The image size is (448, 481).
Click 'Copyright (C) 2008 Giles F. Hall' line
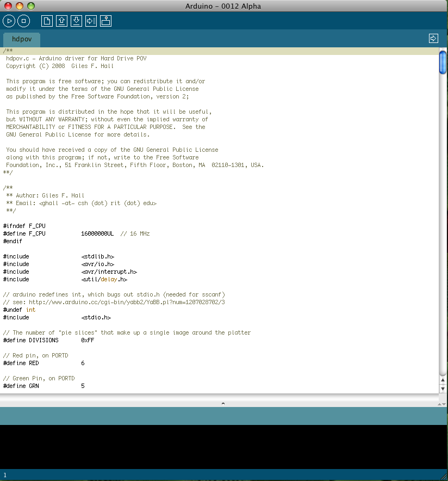[60, 66]
